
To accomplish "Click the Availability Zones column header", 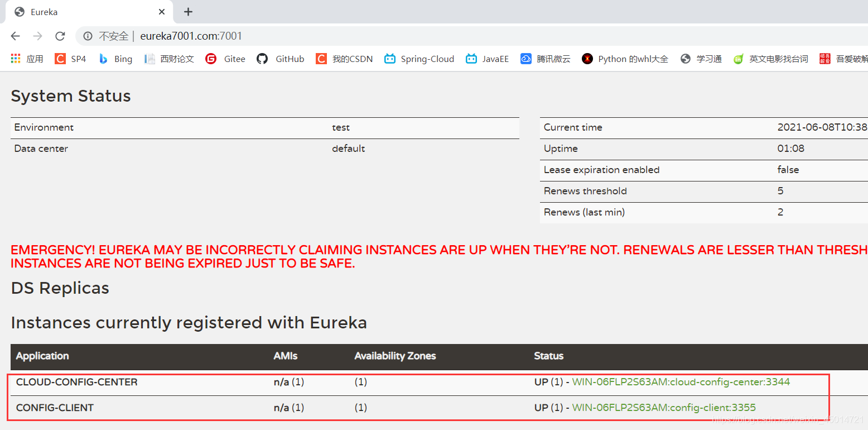I will [x=395, y=356].
